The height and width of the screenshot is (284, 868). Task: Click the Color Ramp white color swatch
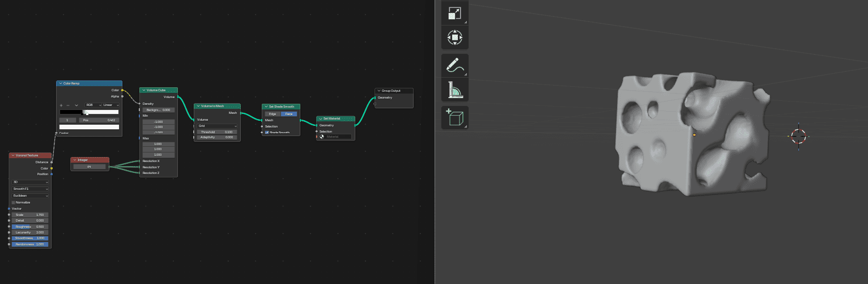click(x=89, y=127)
